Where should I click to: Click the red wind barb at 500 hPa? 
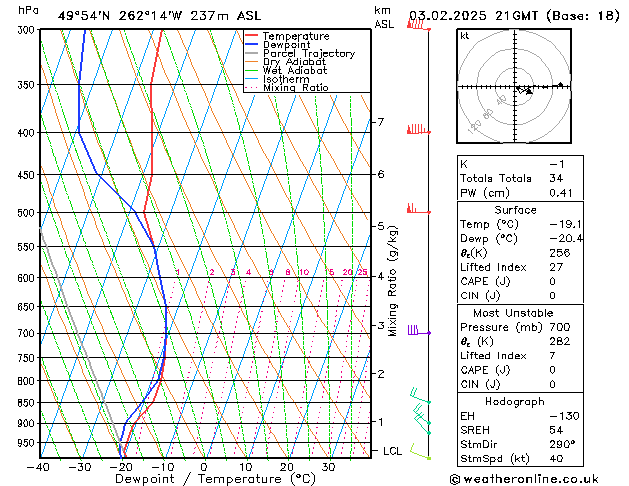[415, 210]
